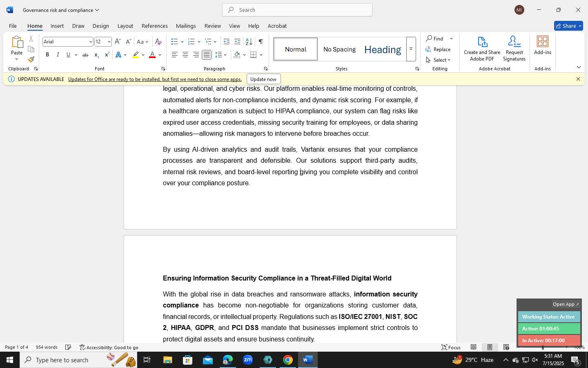The height and width of the screenshot is (368, 588).
Task: Open Select dropdown in Editing
Action: (438, 60)
